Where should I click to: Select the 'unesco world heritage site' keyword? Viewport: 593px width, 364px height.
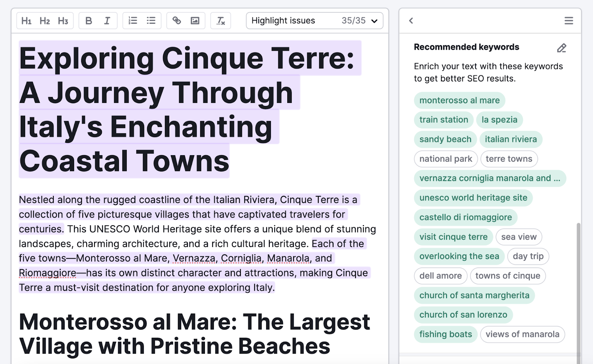[473, 198]
